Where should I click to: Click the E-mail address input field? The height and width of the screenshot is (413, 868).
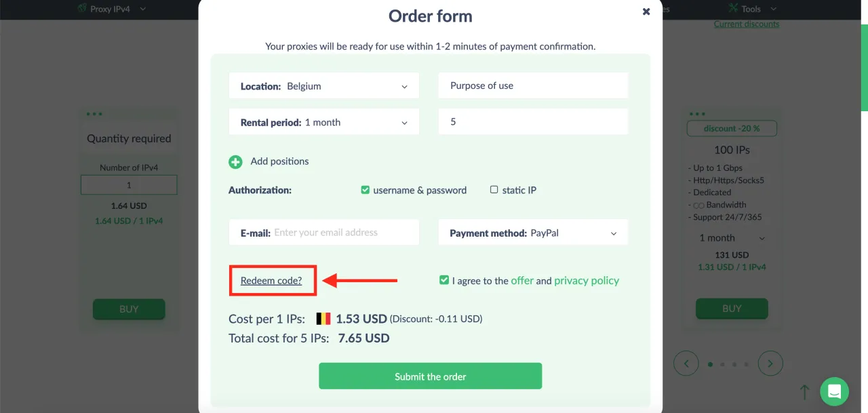click(342, 233)
